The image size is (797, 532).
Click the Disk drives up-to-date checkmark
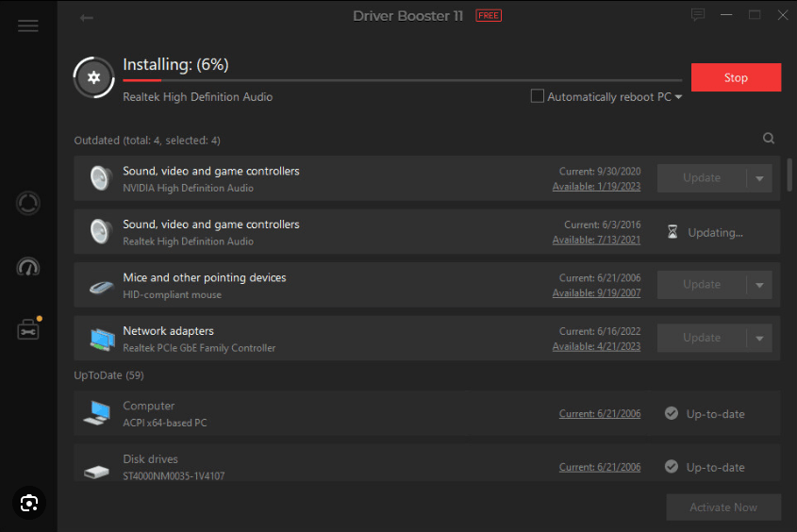(x=672, y=467)
